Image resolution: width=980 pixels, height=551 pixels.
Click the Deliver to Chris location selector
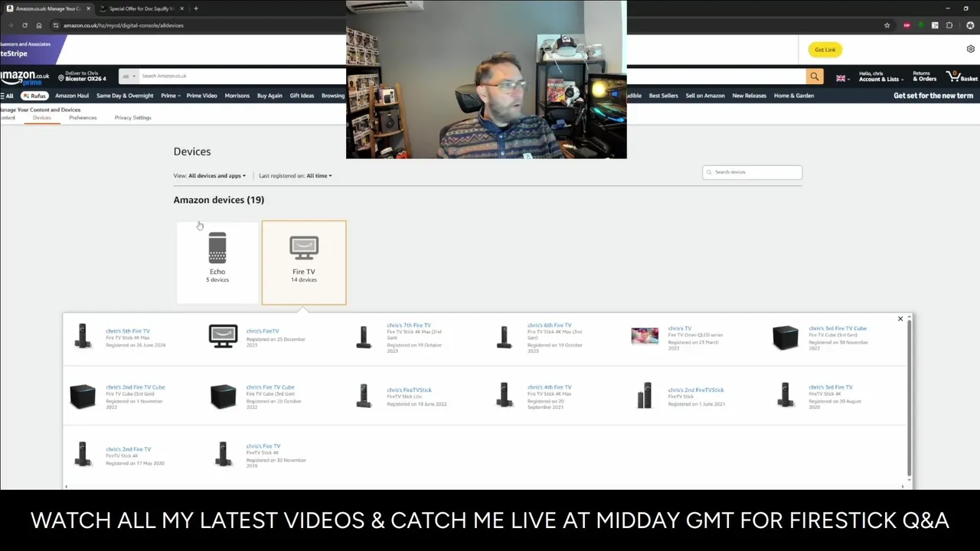point(82,77)
